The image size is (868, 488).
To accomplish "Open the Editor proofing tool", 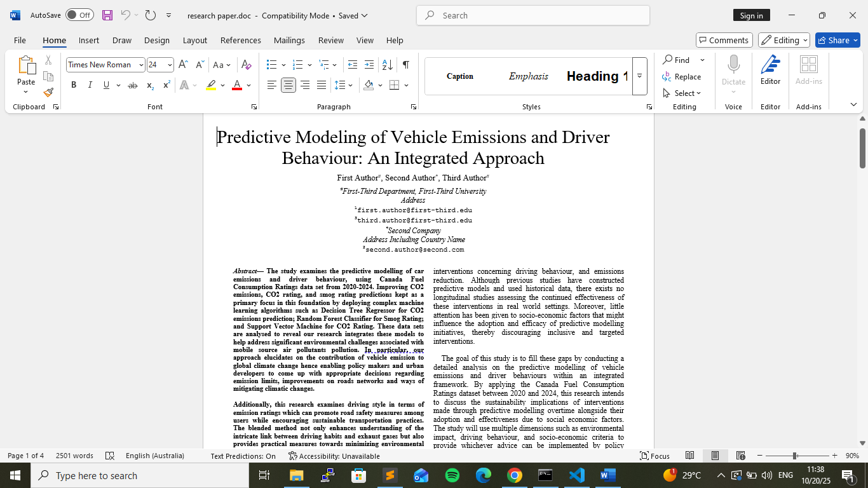I will click(770, 70).
